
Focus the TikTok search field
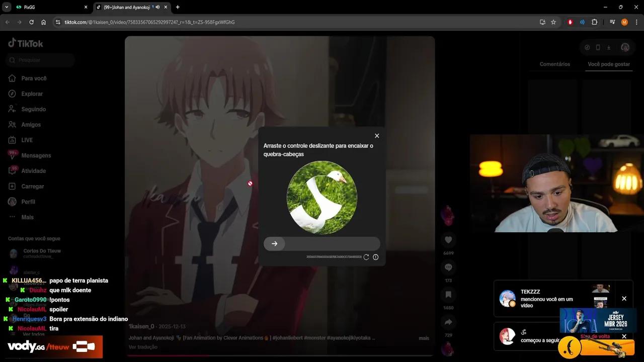40,60
